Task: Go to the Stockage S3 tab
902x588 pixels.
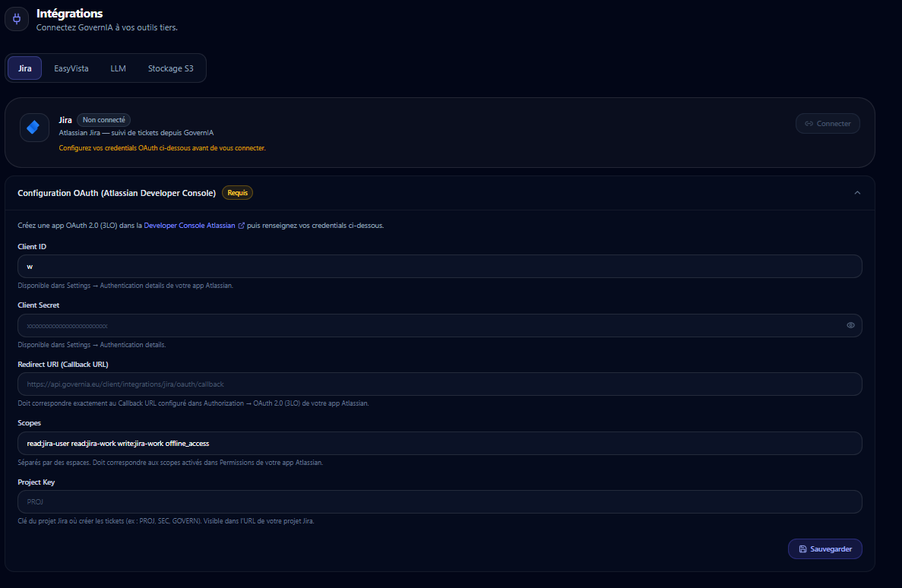Action: [171, 68]
